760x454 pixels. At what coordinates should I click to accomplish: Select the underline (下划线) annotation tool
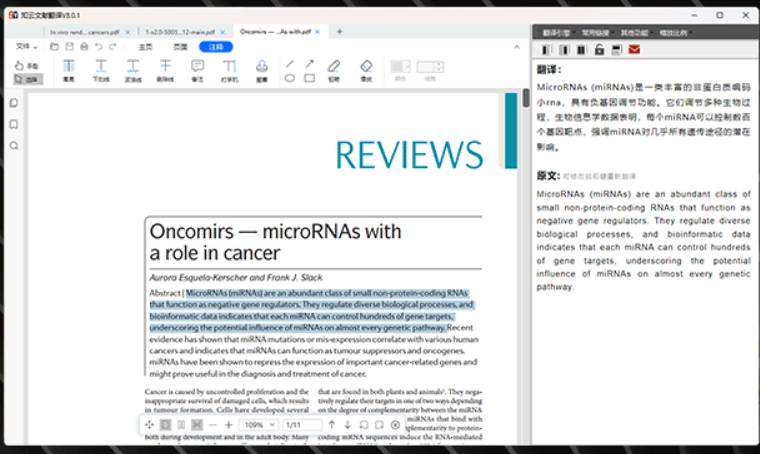pos(101,70)
